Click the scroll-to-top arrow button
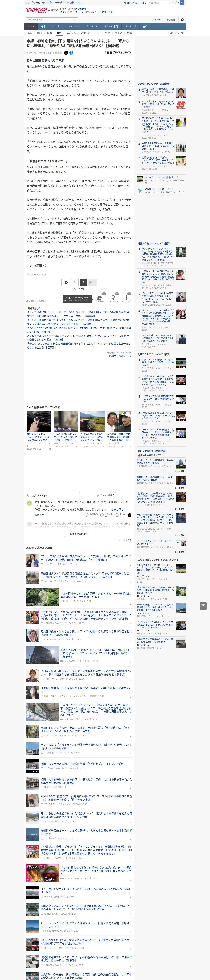 [x=203, y=606]
